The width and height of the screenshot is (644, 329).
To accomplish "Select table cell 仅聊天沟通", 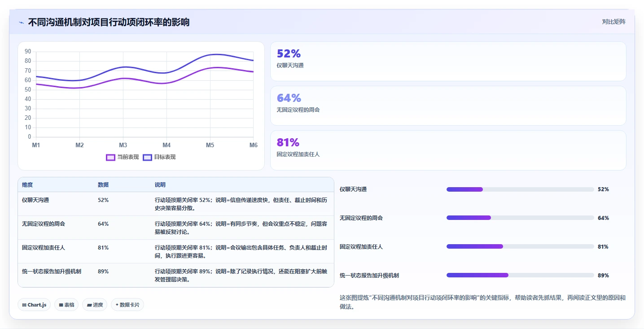I will pyautogui.click(x=35, y=200).
